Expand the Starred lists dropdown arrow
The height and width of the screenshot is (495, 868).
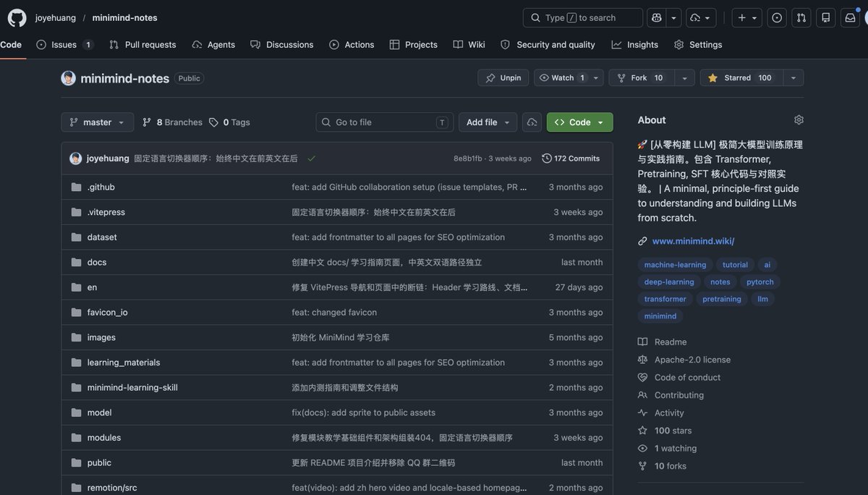coord(793,78)
